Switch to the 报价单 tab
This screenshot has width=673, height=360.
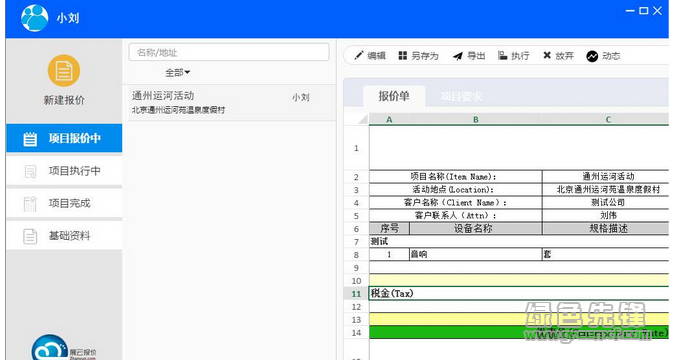pos(394,96)
